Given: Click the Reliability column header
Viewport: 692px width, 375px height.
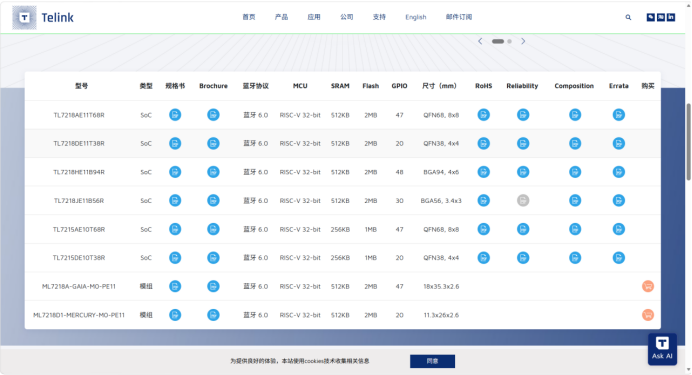Looking at the screenshot, I should 522,86.
